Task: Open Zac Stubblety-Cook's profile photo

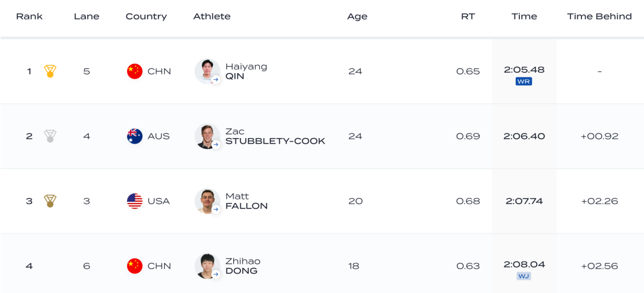Action: (207, 136)
